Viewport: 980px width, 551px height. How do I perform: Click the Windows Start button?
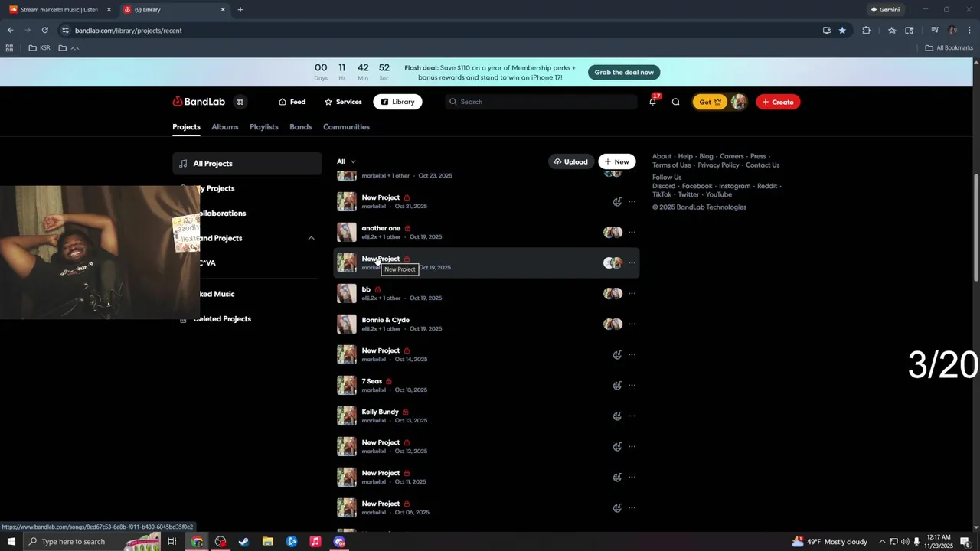click(x=11, y=542)
